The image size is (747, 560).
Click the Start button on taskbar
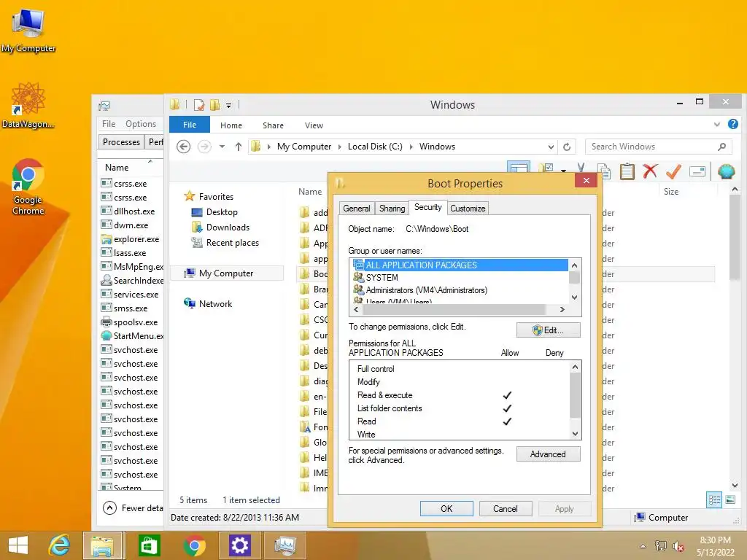click(x=18, y=545)
